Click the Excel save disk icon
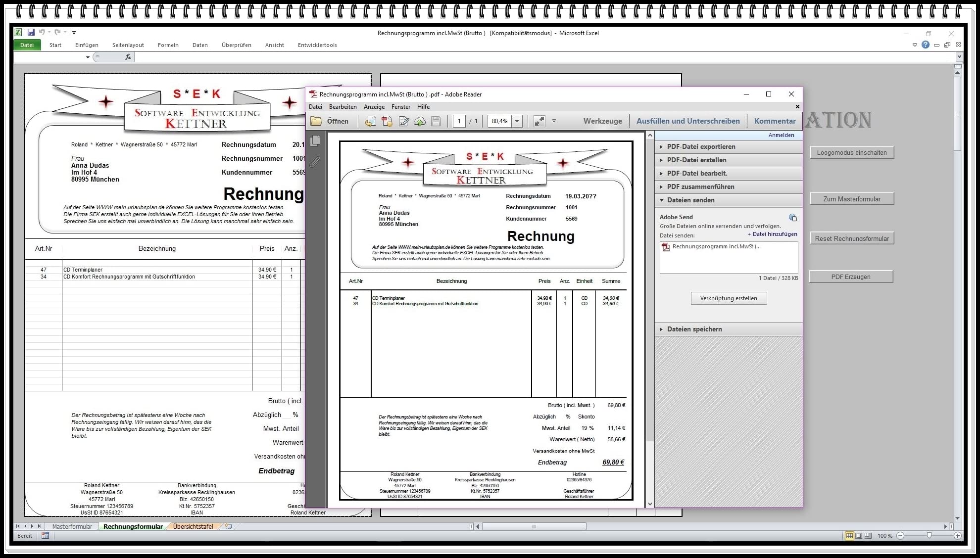Viewport: 980px width, 558px height. coord(31,32)
